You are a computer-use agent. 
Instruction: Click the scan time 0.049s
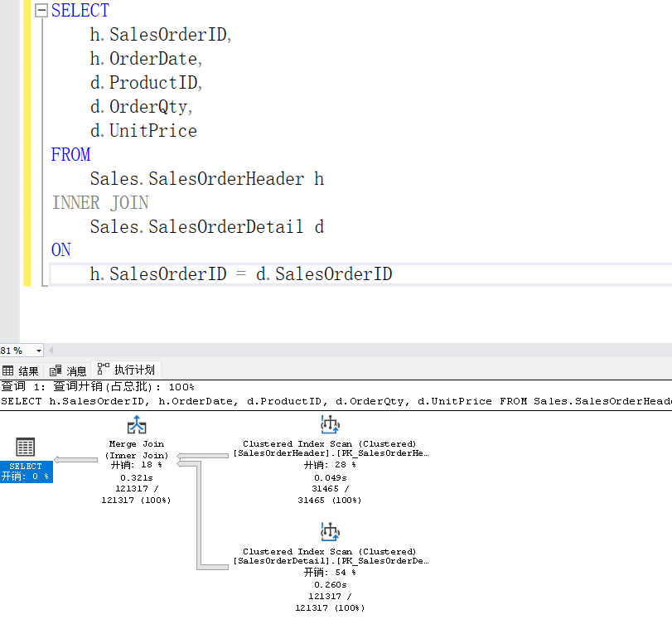(330, 477)
